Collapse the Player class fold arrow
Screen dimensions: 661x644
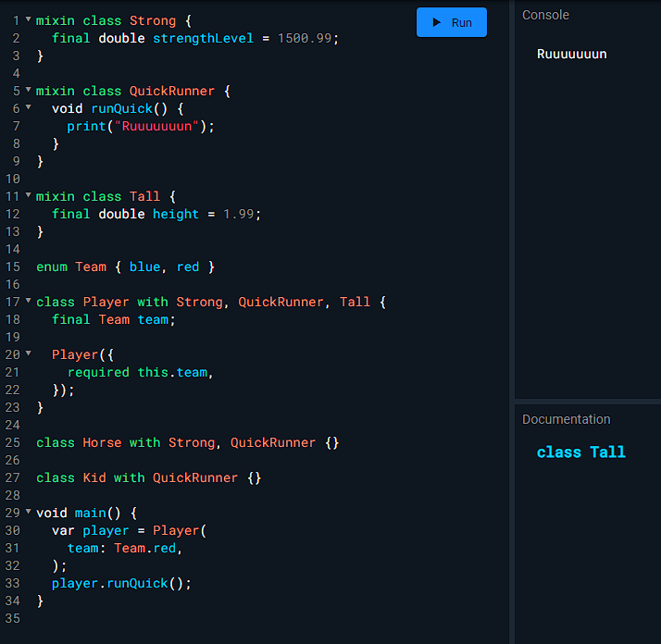29,301
